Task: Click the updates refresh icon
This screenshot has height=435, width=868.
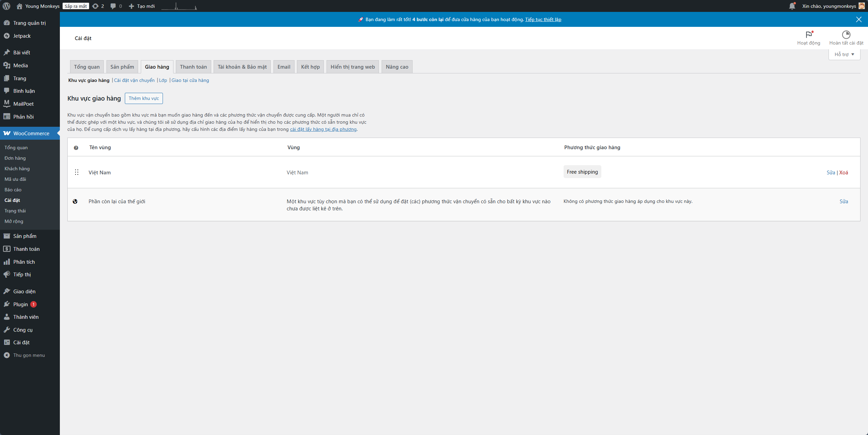Action: 96,6
